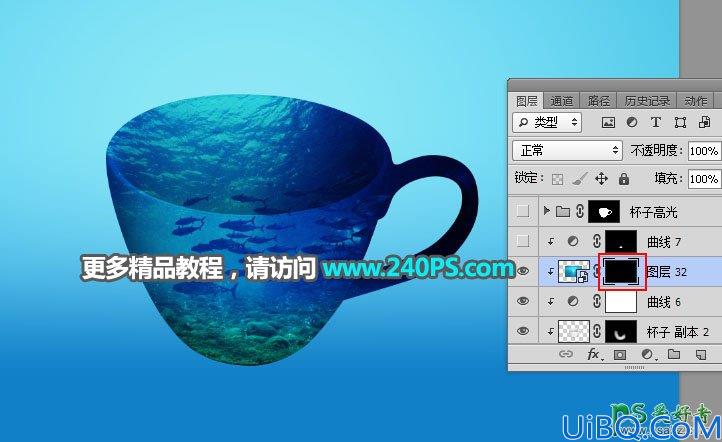Click mask link chain on 曲线 6
This screenshot has width=722, height=442.
[597, 302]
